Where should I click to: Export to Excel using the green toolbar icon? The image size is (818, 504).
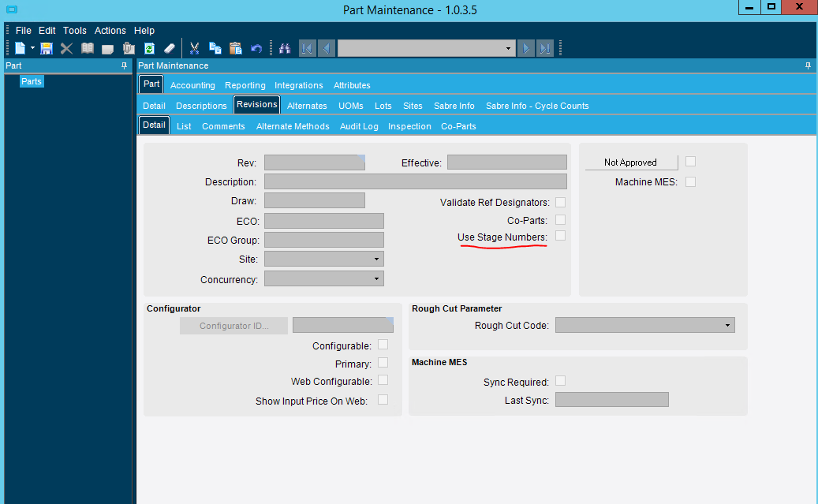point(149,48)
